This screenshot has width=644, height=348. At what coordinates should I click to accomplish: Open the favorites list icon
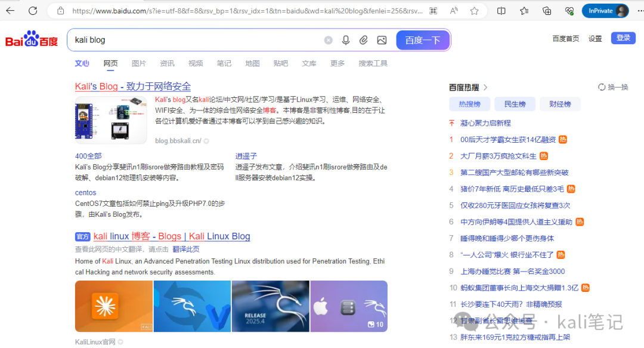(x=524, y=11)
